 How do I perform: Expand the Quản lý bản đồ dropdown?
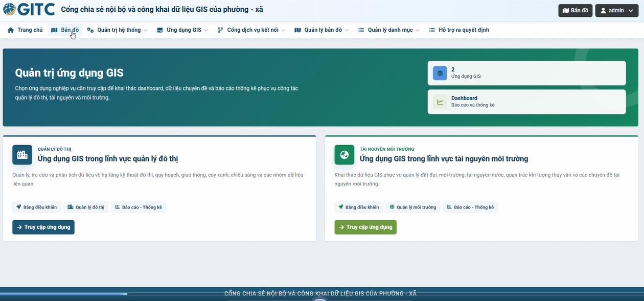(347, 30)
